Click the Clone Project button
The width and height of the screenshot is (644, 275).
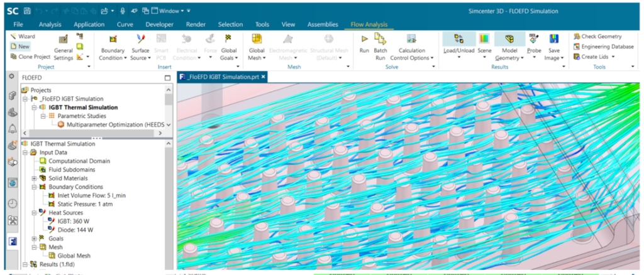pyautogui.click(x=30, y=57)
